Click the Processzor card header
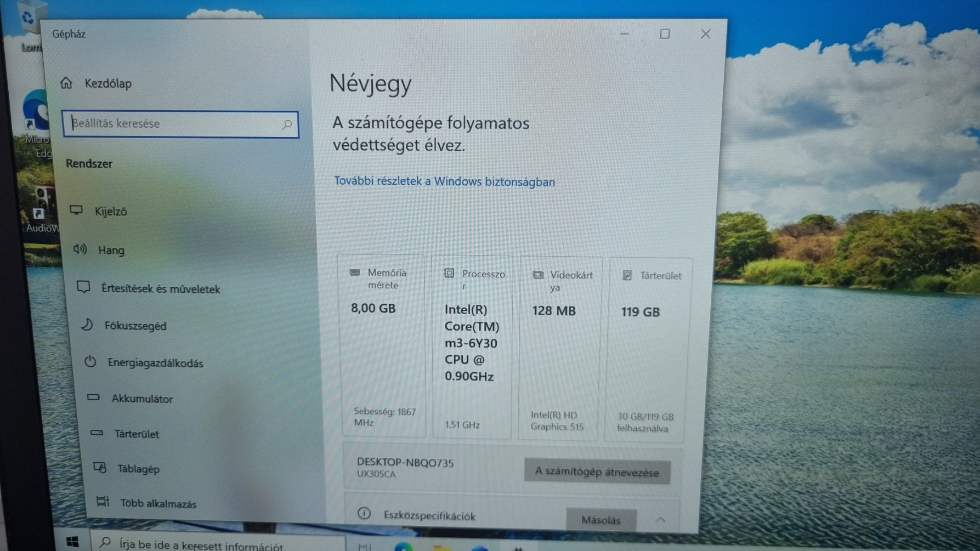 pos(474,279)
